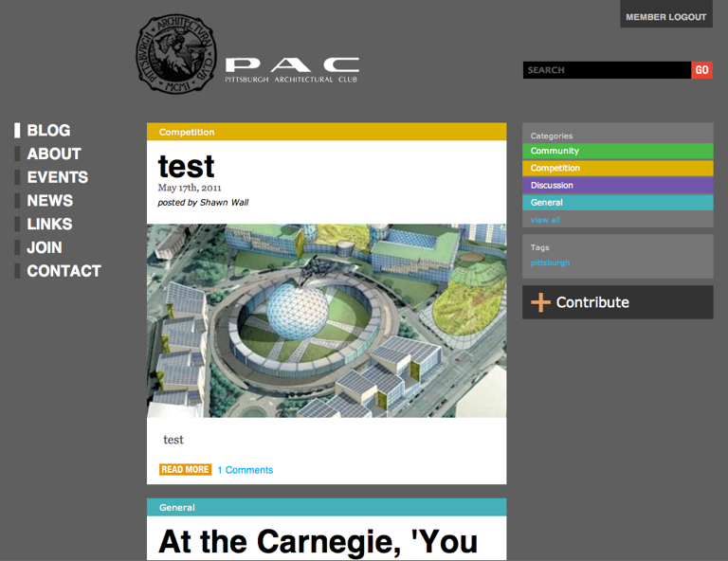This screenshot has width=728, height=561.
Task: Click the view all categories link
Action: (545, 220)
